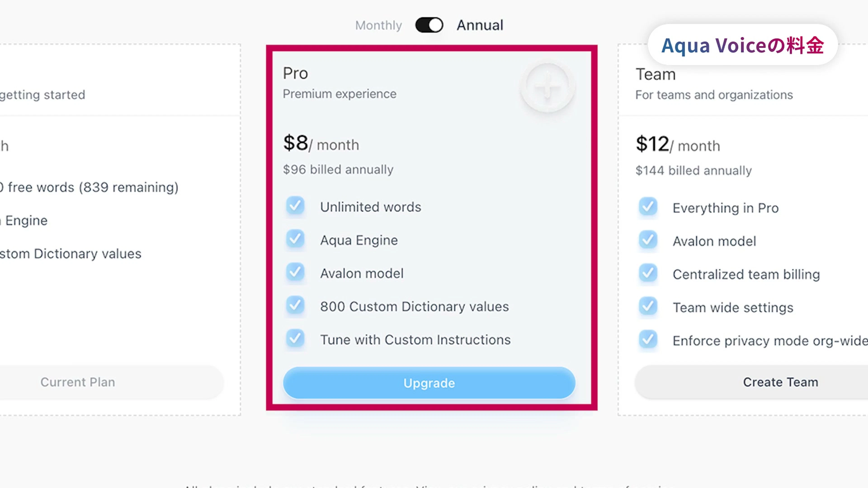This screenshot has width=868, height=488.
Task: Click the Unlimited words checkmark icon
Action: pyautogui.click(x=295, y=205)
